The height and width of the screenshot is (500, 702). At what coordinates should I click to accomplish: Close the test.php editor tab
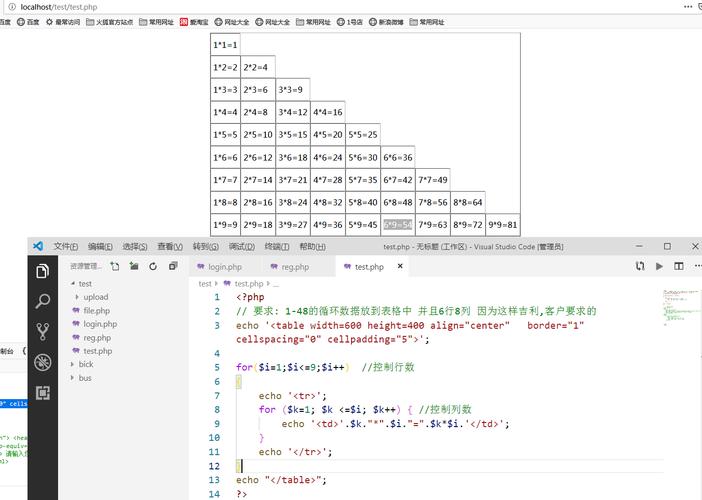400,266
